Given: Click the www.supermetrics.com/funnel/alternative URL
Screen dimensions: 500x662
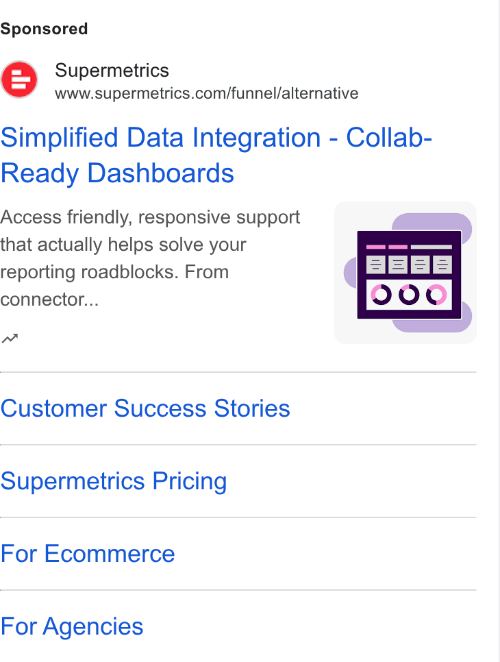Looking at the screenshot, I should [207, 93].
